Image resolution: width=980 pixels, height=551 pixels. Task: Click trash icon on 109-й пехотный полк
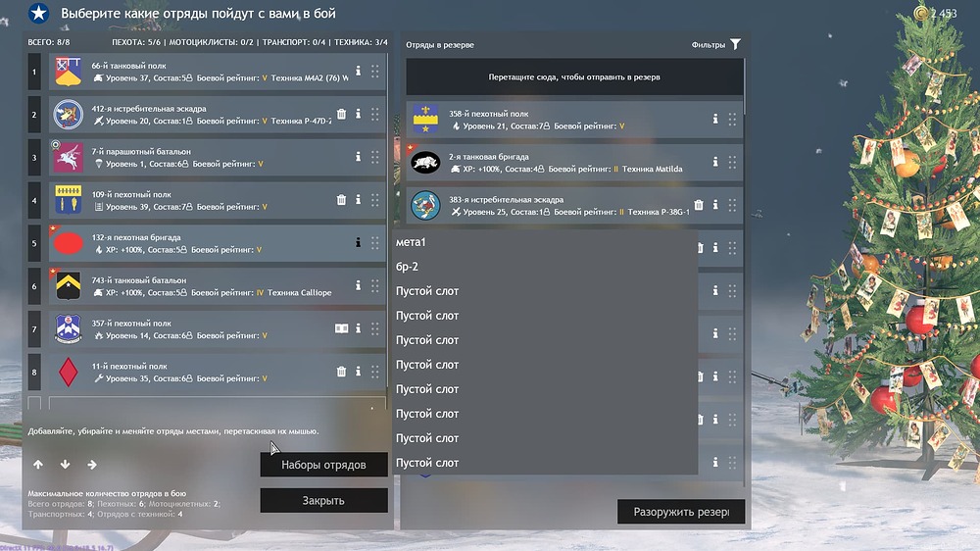(x=341, y=200)
